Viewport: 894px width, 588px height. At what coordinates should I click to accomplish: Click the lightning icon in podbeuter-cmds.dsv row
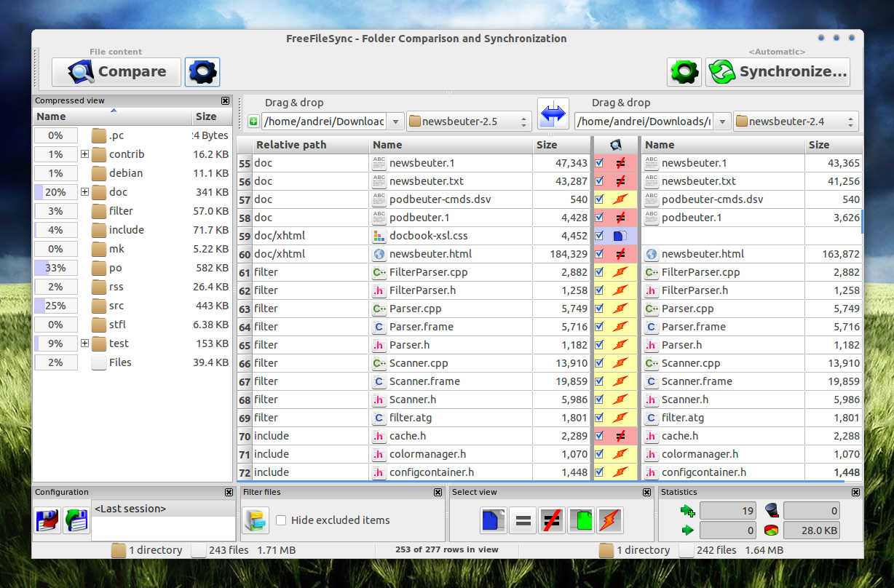(621, 199)
